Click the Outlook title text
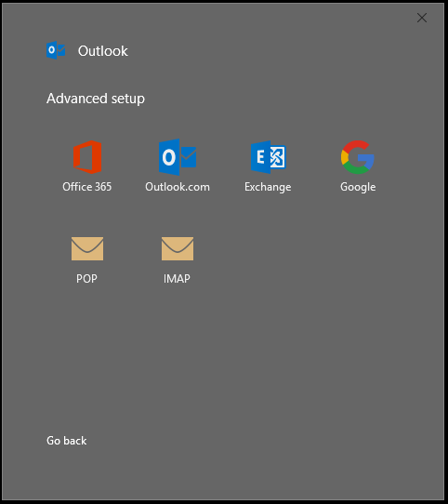Screen dimensions: 448x504 click(103, 51)
